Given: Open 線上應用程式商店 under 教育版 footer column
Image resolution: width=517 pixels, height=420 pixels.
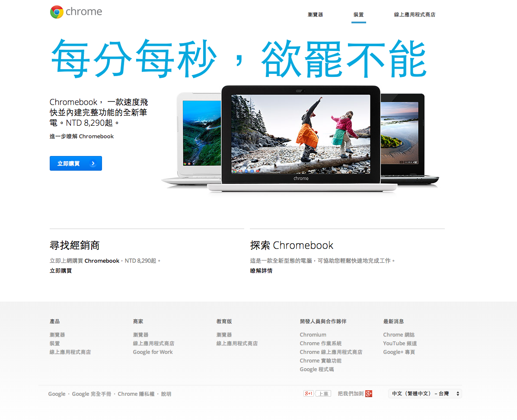Looking at the screenshot, I should [x=237, y=343].
